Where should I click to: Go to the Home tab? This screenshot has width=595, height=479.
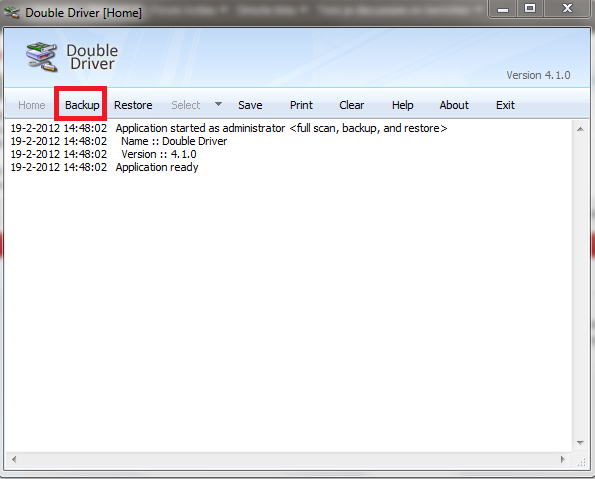click(31, 105)
